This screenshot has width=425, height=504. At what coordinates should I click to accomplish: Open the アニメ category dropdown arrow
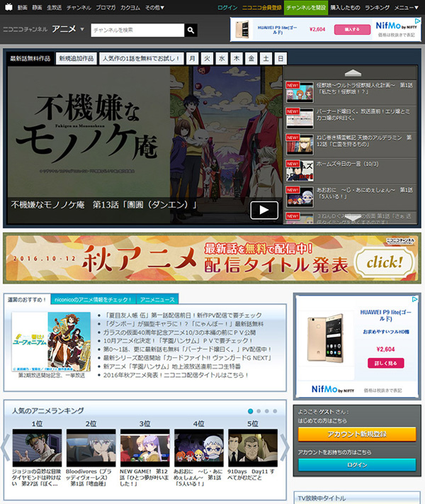pos(82,29)
